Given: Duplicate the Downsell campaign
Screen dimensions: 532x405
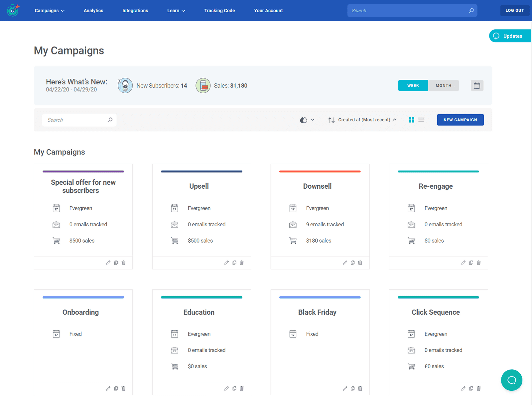Looking at the screenshot, I should pos(353,263).
